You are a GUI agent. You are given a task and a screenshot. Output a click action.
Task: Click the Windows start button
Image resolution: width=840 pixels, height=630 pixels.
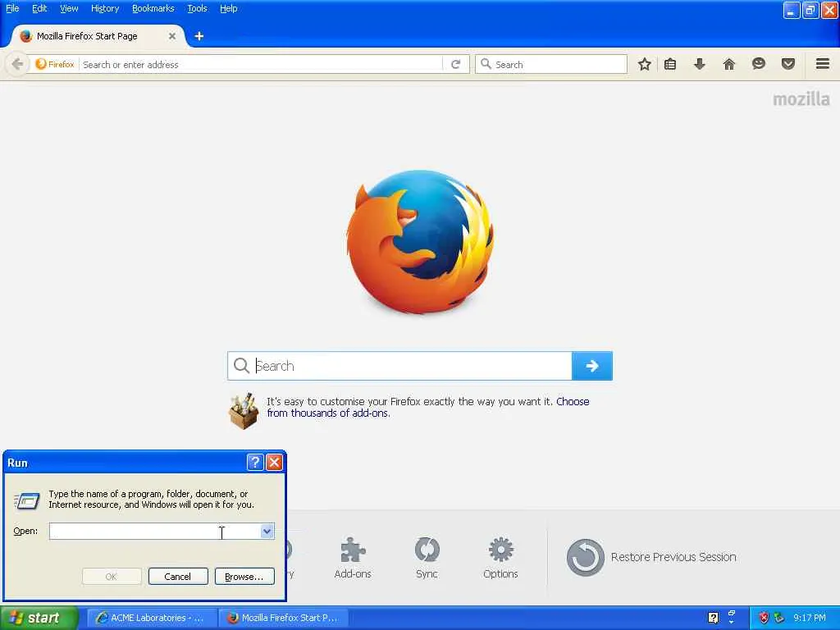[39, 618]
